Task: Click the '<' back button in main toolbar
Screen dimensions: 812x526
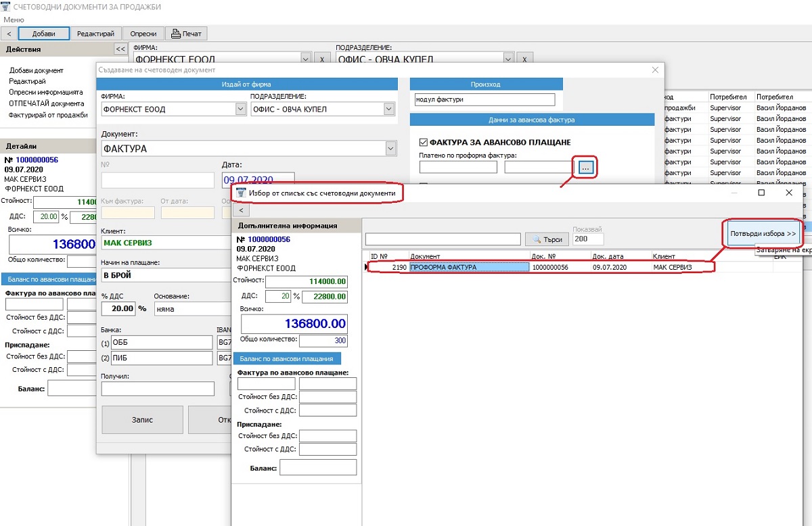Action: (9, 34)
